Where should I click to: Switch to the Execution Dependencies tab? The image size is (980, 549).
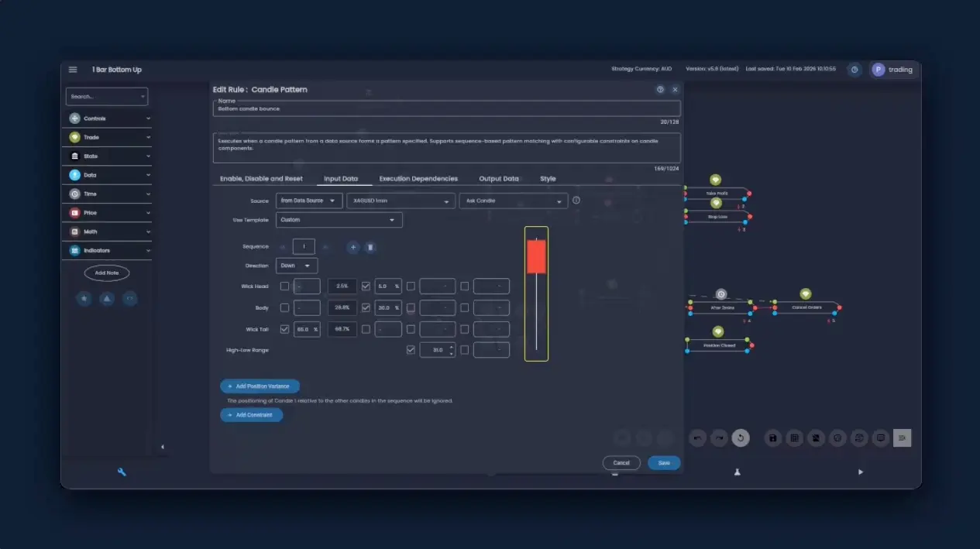pyautogui.click(x=418, y=179)
